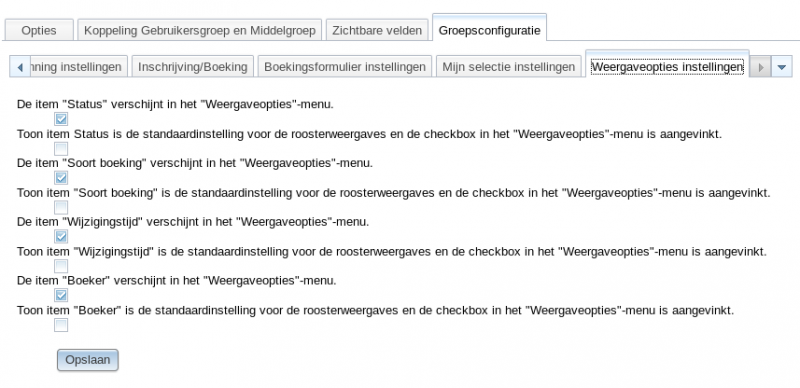Switch to Koppeling Gebruikersgroep en Middelgroep tab
The image size is (800, 388).
tap(199, 30)
